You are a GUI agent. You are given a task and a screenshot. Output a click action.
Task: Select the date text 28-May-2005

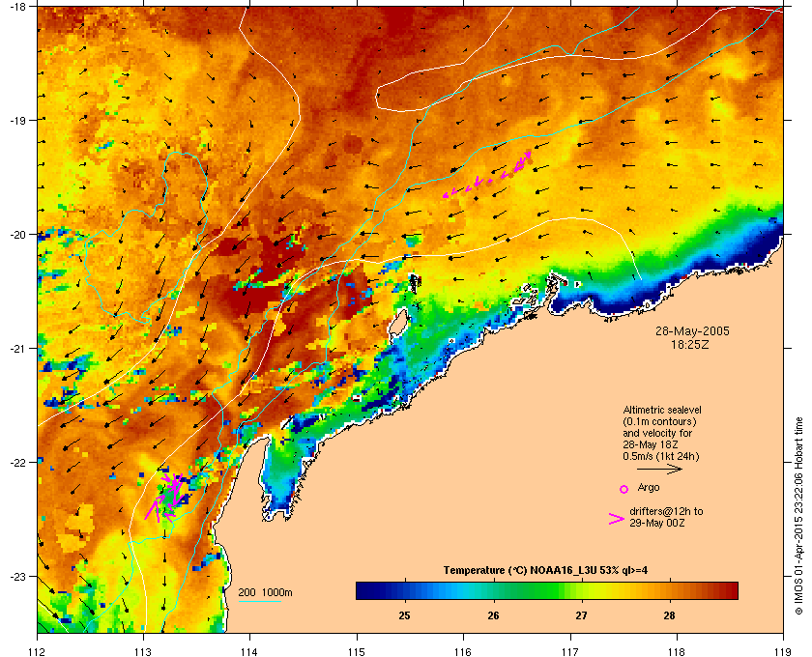tap(692, 330)
